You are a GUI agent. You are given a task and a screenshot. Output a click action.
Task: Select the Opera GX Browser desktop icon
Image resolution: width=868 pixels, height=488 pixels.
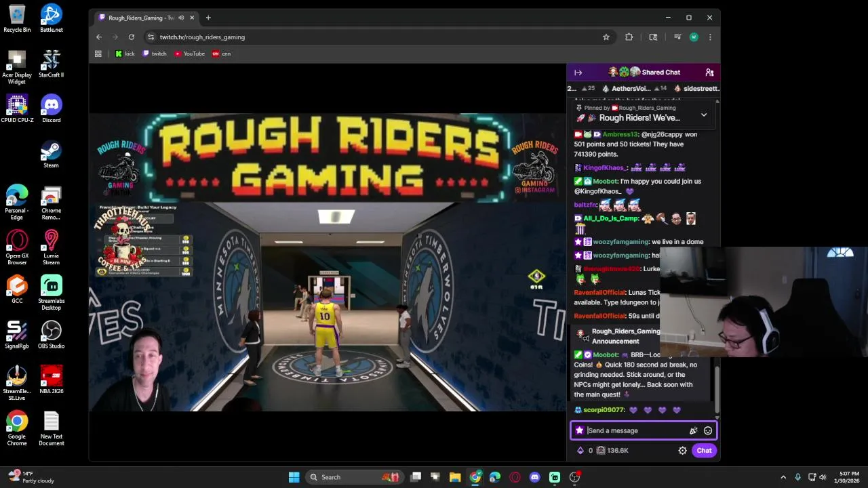click(x=17, y=247)
